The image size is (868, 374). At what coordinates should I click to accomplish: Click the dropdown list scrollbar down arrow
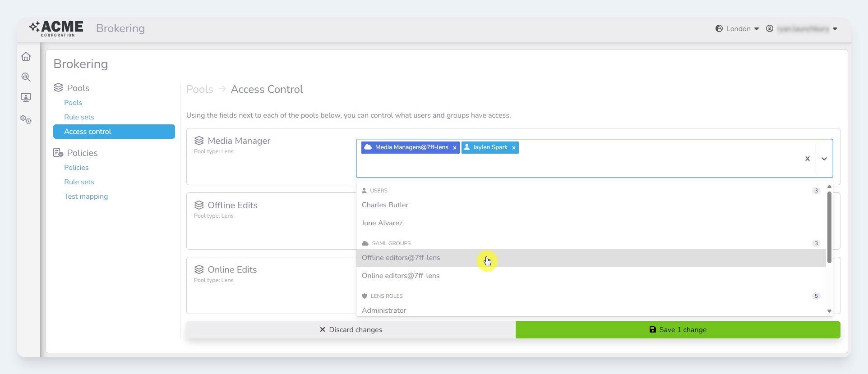829,311
